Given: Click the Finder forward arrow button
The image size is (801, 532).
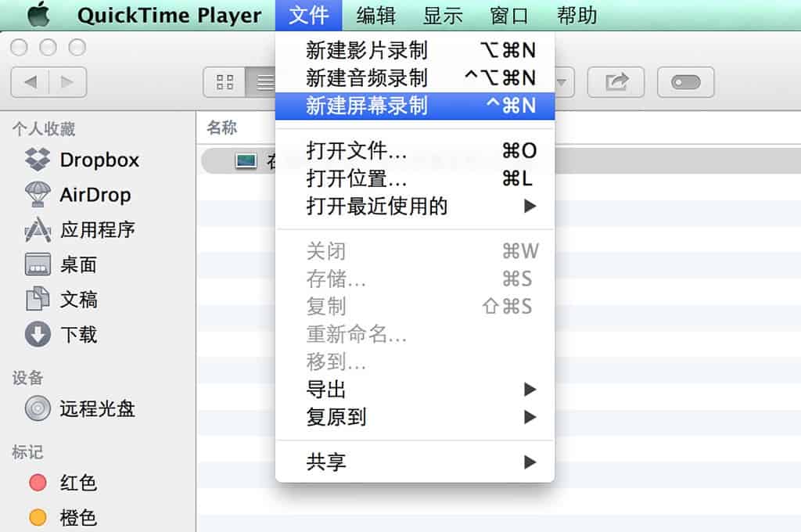Looking at the screenshot, I should point(67,82).
